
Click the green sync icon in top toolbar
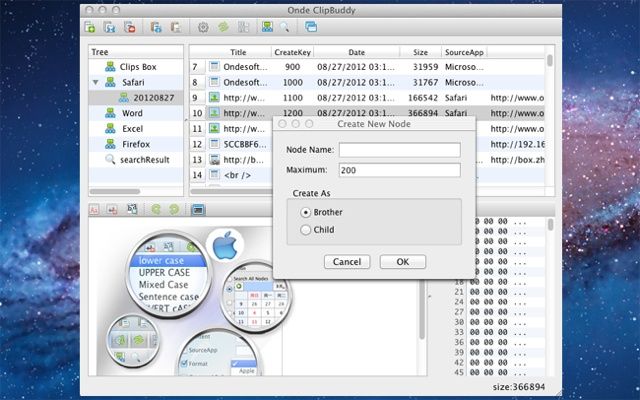coord(222,28)
